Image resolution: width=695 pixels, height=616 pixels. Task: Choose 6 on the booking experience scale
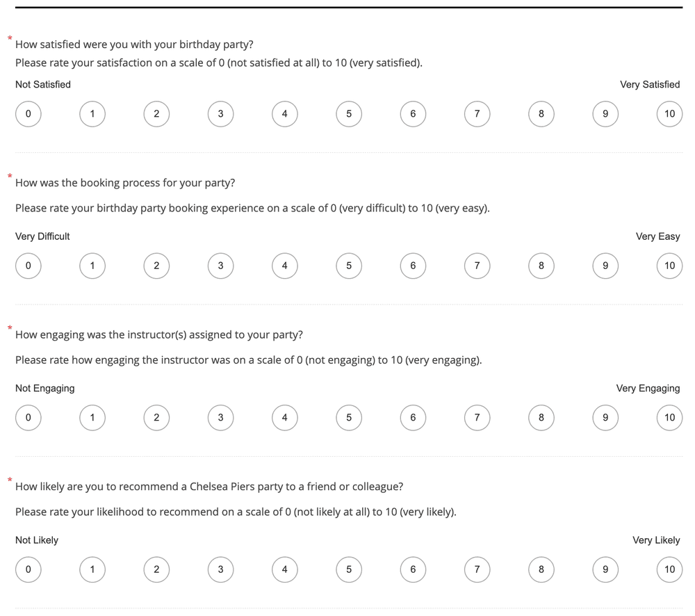[x=413, y=266]
